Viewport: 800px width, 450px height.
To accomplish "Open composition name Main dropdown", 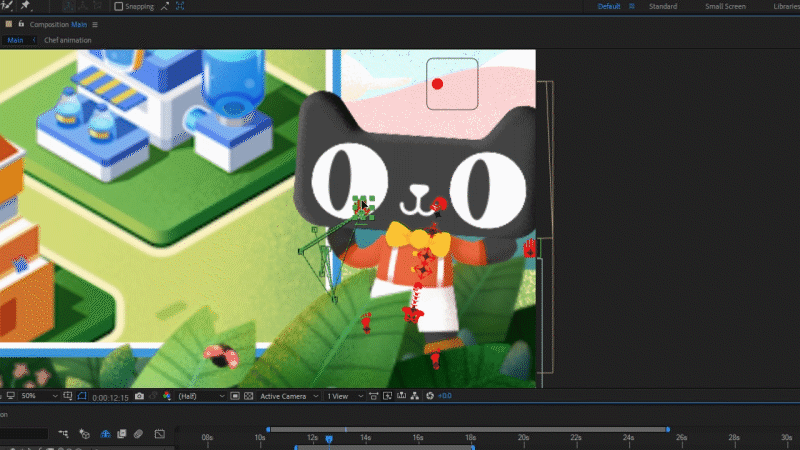I will point(79,24).
